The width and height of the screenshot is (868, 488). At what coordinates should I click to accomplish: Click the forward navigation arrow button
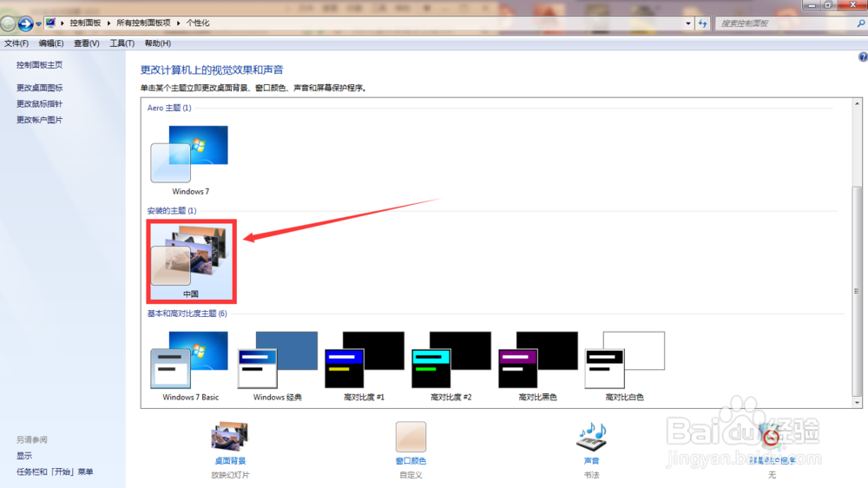pyautogui.click(x=25, y=23)
